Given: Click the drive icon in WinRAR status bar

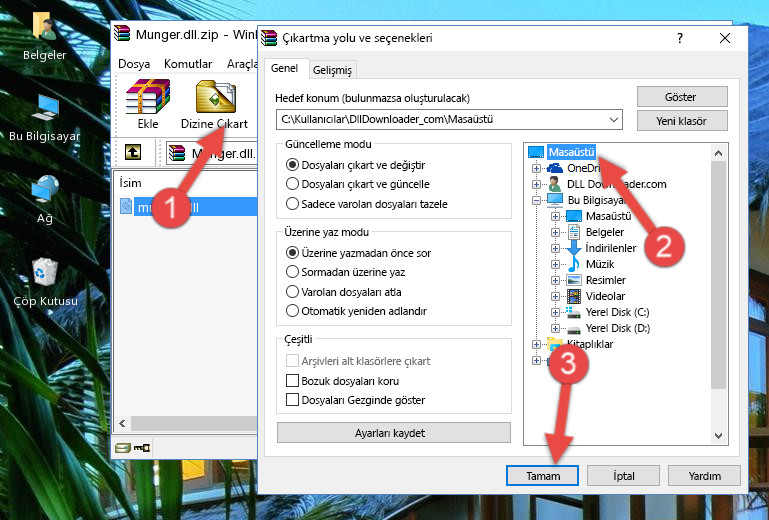Looking at the screenshot, I should click(x=123, y=447).
